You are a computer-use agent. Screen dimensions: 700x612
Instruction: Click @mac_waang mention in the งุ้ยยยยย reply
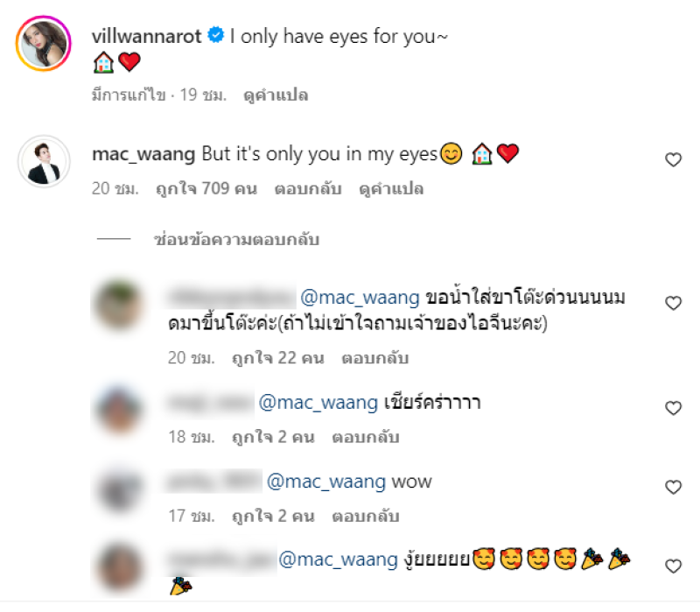click(338, 559)
